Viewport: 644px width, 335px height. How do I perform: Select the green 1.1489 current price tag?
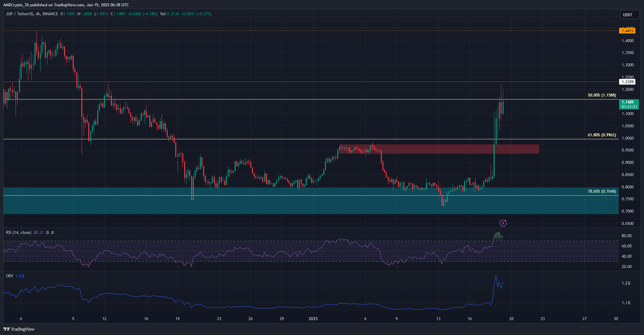(628, 104)
